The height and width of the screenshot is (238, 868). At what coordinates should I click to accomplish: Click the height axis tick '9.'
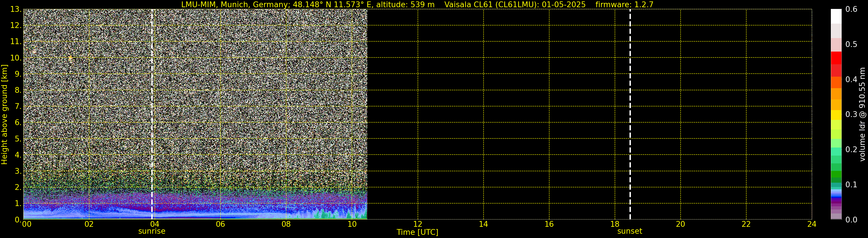coord(18,74)
